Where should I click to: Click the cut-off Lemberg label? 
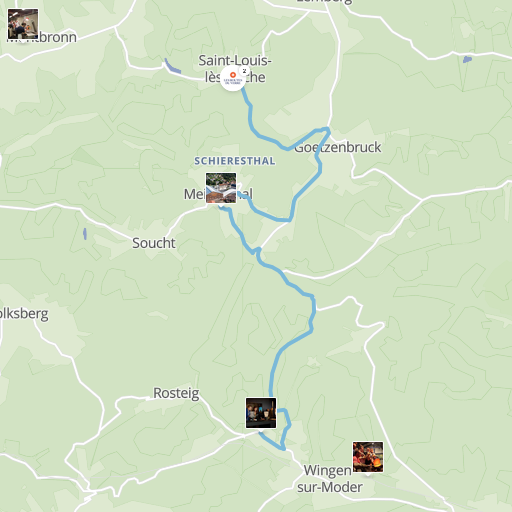[x=324, y=2]
